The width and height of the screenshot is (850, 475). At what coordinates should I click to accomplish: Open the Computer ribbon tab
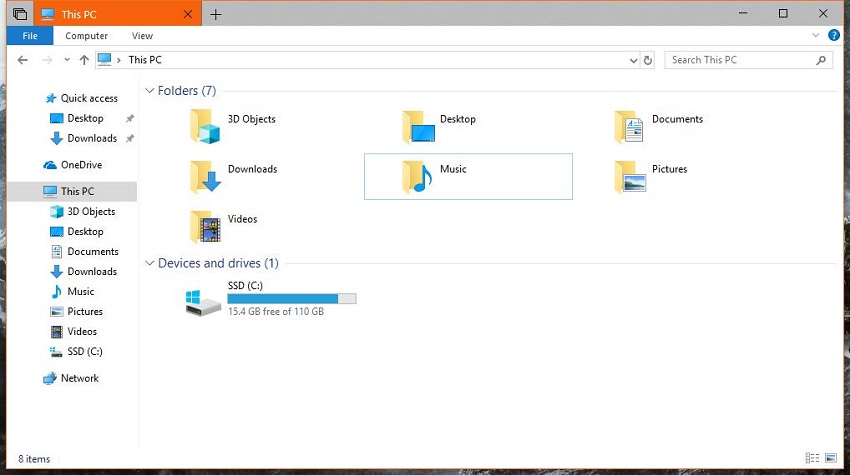tap(86, 36)
